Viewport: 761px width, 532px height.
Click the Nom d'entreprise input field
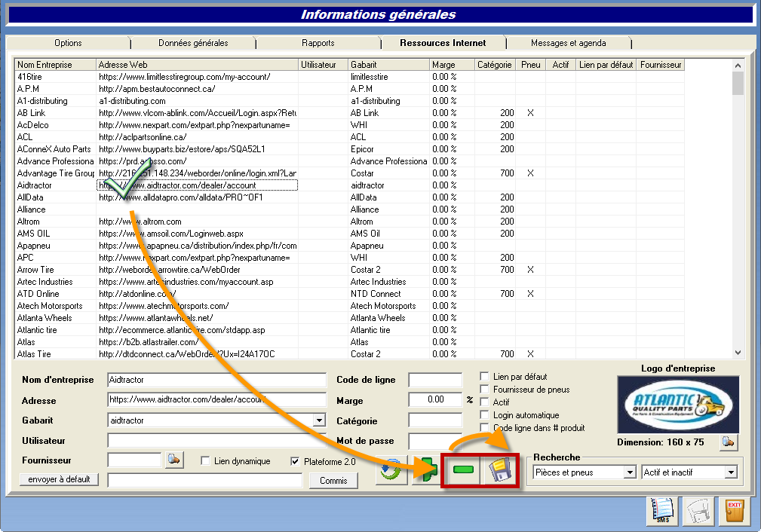coord(217,380)
